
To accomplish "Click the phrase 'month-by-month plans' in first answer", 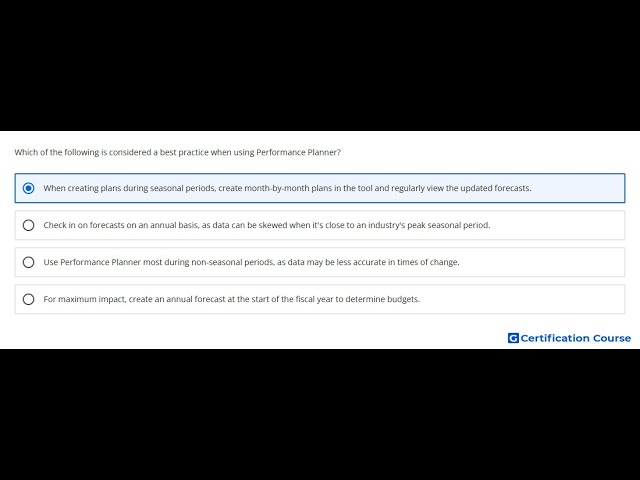I will click(x=288, y=188).
